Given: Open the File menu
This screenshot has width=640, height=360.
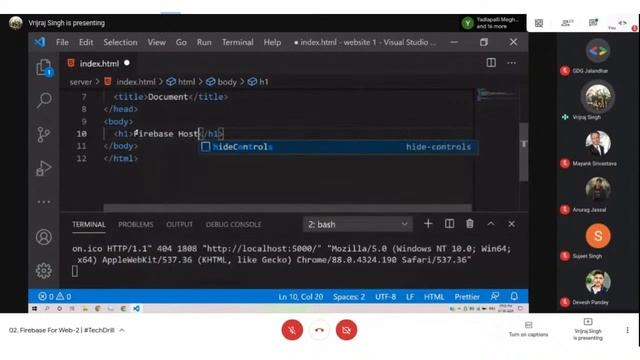Looking at the screenshot, I should coord(62,42).
